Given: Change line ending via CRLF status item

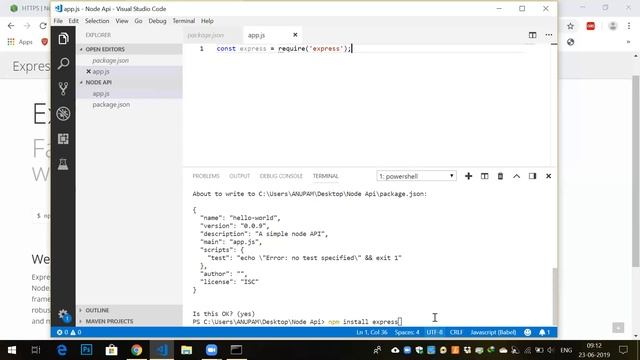Looking at the screenshot, I should [456, 332].
